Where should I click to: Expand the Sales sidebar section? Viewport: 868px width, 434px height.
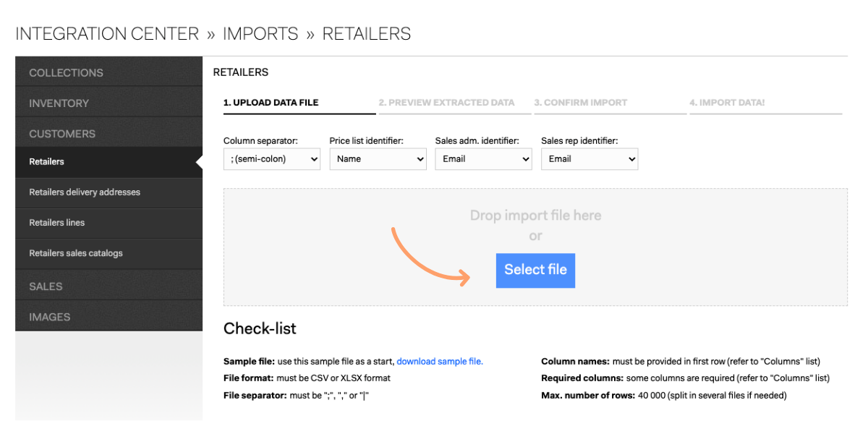(109, 286)
